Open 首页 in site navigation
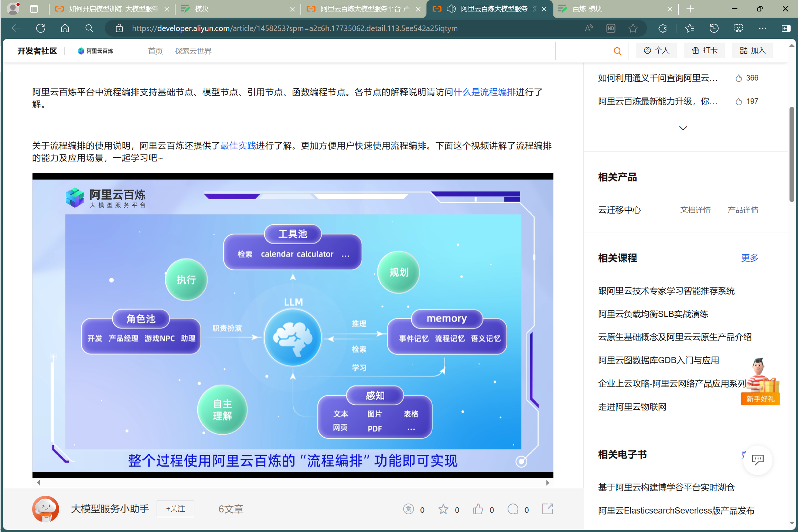798x532 pixels. (155, 51)
